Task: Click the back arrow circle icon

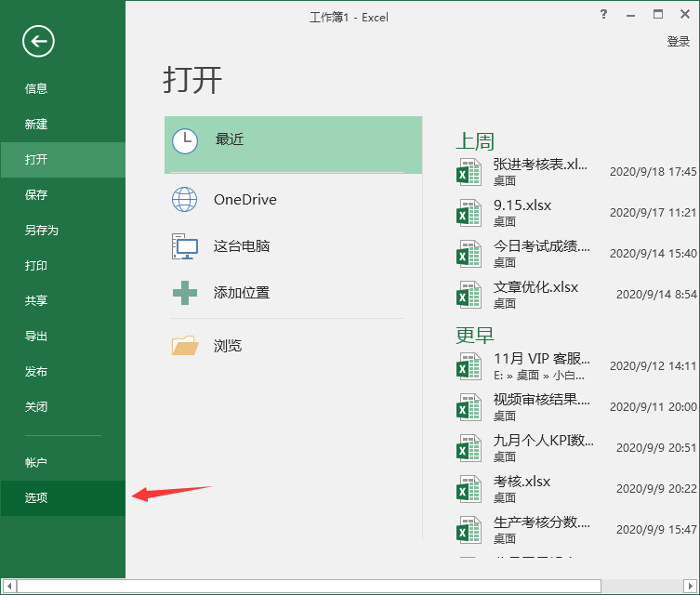Action: click(39, 41)
